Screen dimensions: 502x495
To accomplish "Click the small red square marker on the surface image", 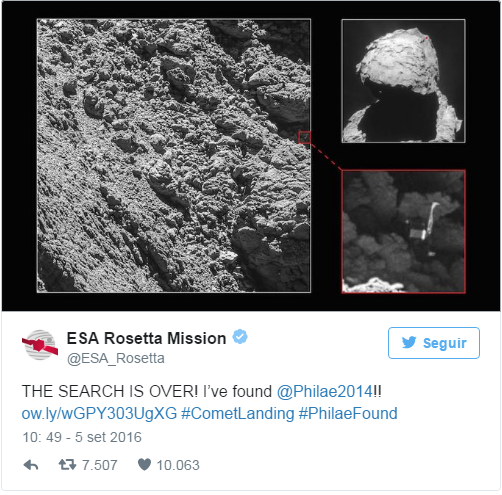I will click(x=304, y=137).
